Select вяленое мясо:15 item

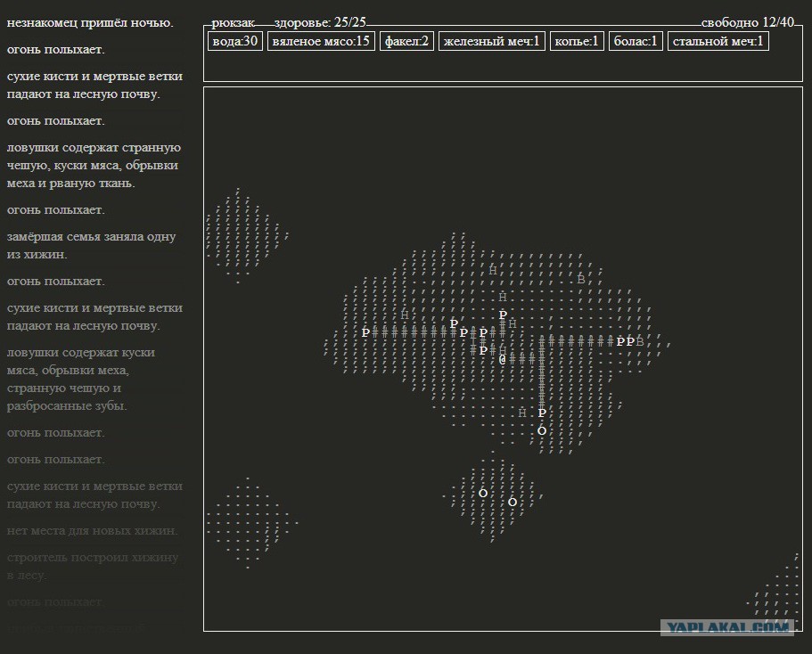(321, 41)
